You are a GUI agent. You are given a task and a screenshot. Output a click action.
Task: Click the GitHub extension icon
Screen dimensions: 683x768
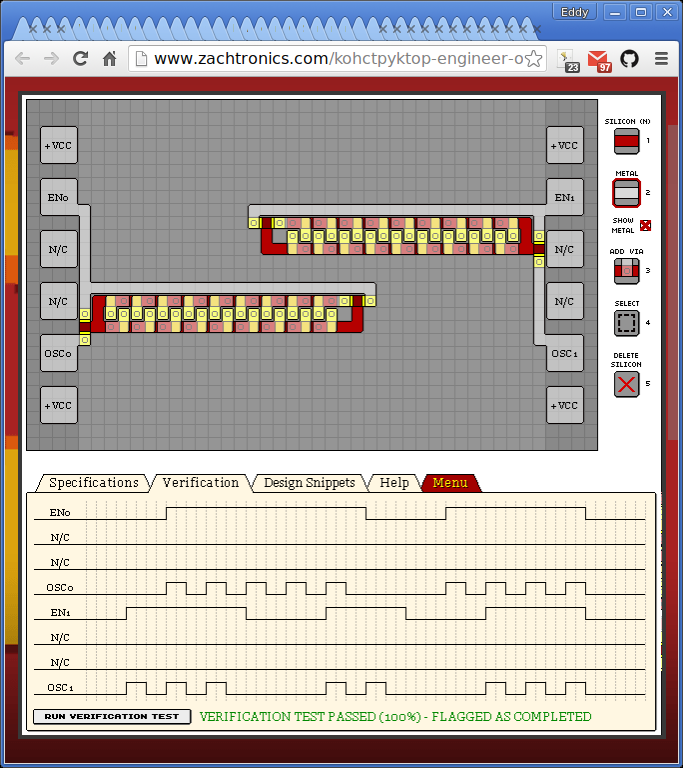pos(629,59)
